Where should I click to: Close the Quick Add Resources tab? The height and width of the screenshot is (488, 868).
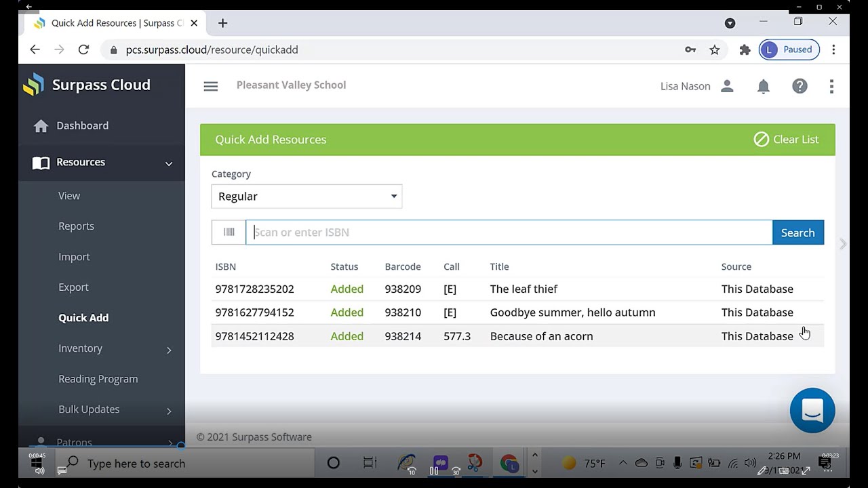(x=194, y=23)
